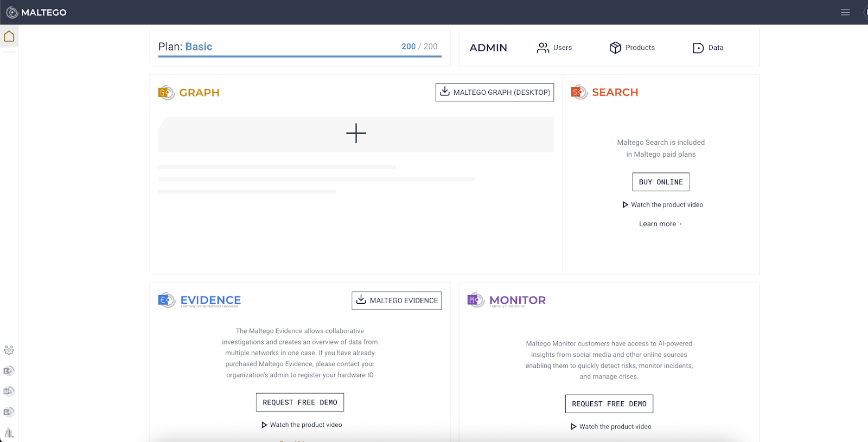Request free demo for Evidence
This screenshot has height=442, width=868.
point(300,402)
